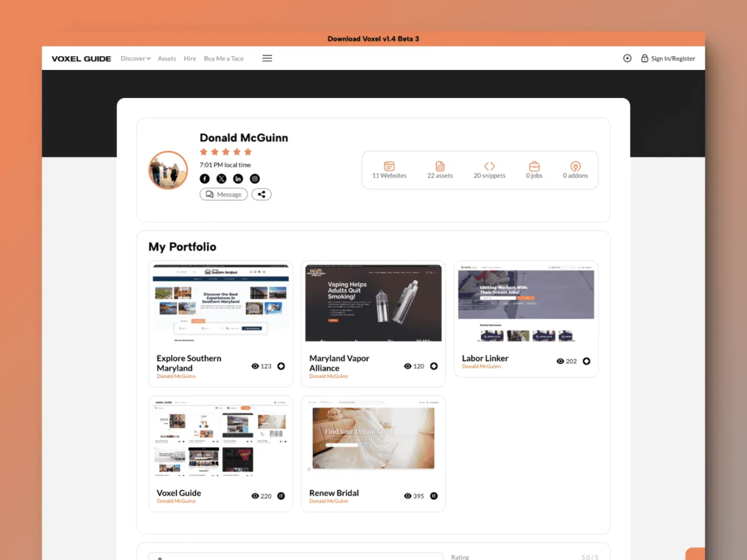This screenshot has width=747, height=560.
Task: Click the VOXEL GUIDE logo
Action: 81,58
